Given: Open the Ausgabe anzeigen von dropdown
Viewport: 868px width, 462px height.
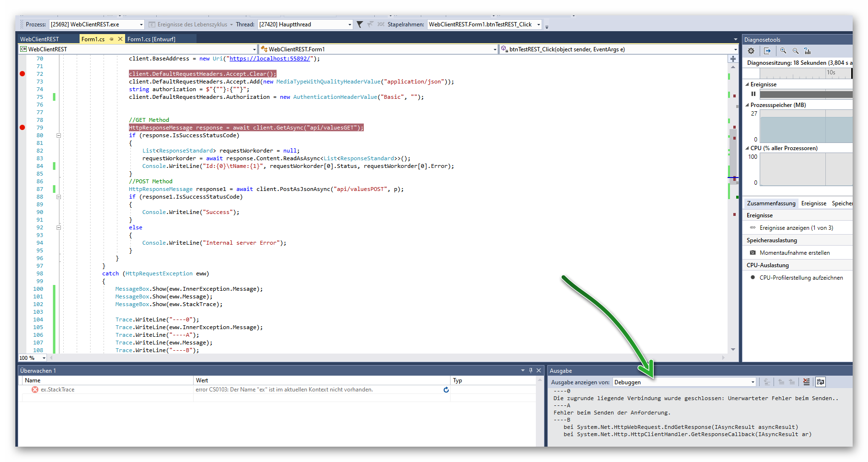Looking at the screenshot, I should click(x=752, y=382).
